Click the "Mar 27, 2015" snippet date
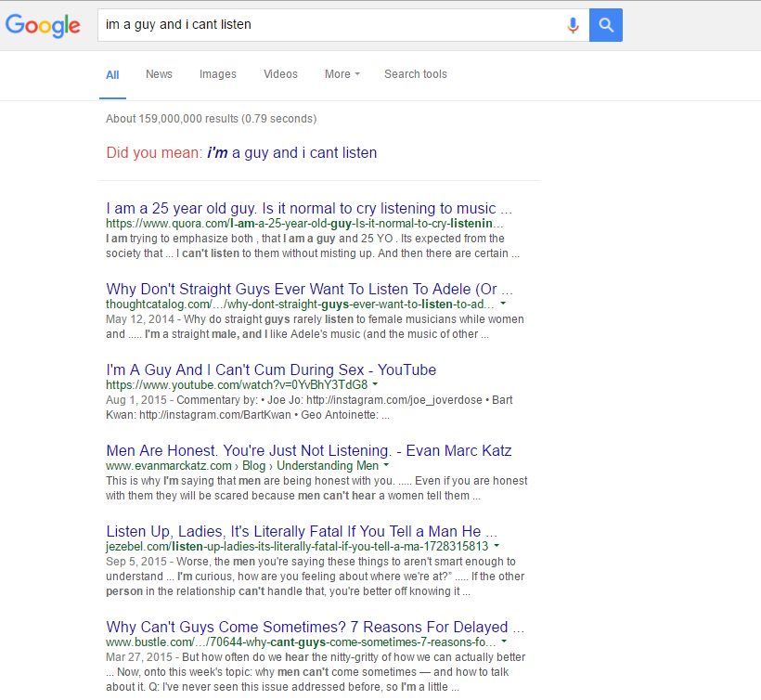 (139, 657)
